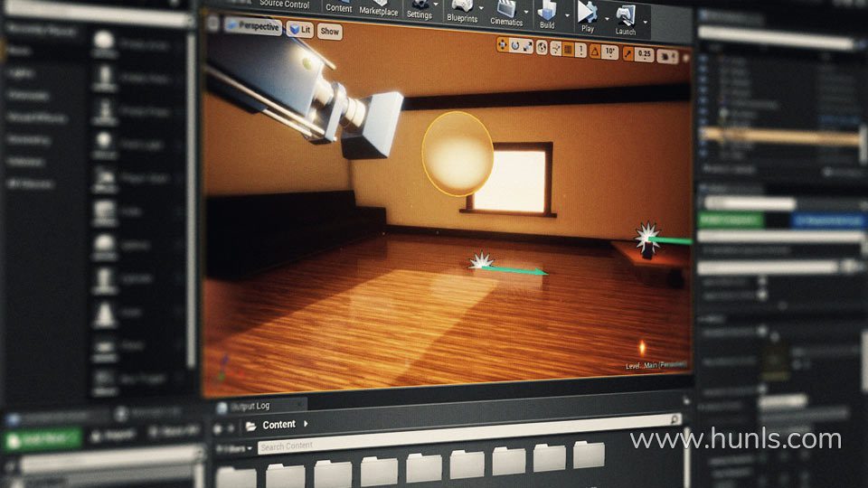Start Play in editor
Screen dimensions: 868x488
588,16
